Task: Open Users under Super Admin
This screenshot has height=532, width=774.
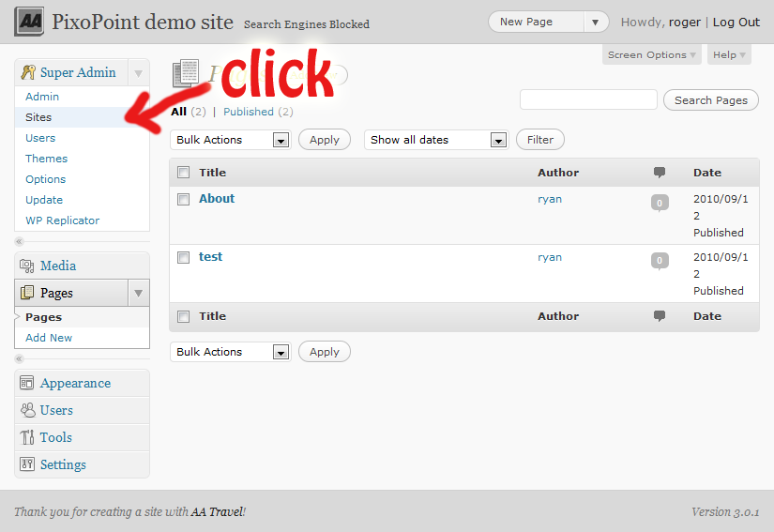Action: [x=40, y=138]
